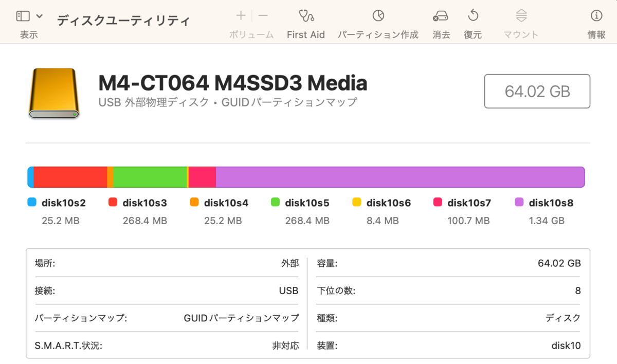Click the パーティション作成 label
Viewport: 617px width, 364px height.
point(378,34)
